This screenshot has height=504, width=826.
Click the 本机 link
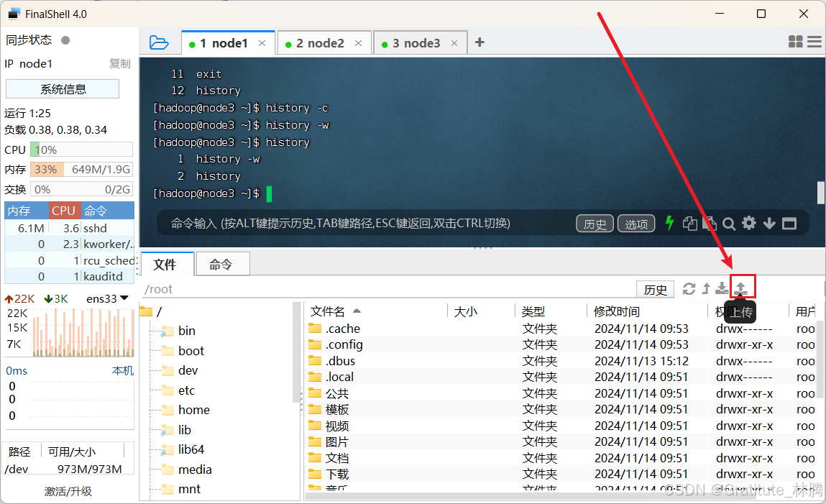123,371
